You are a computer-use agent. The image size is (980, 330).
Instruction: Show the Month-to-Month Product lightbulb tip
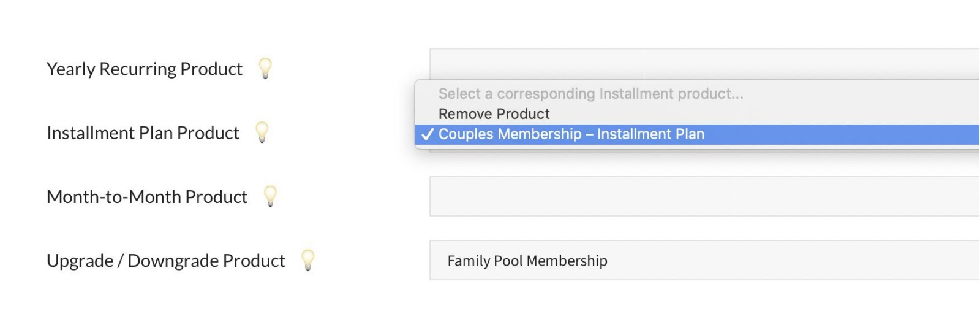pyautogui.click(x=270, y=196)
